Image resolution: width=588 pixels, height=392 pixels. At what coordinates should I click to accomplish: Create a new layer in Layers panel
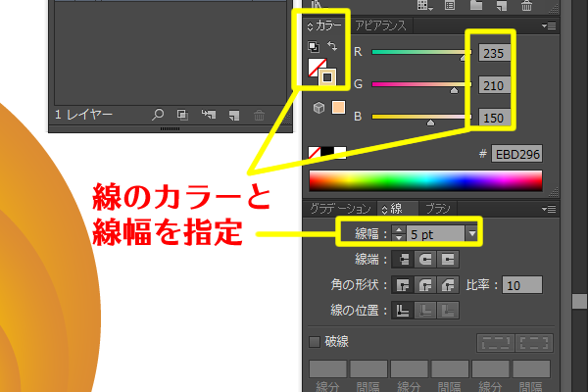pyautogui.click(x=233, y=116)
